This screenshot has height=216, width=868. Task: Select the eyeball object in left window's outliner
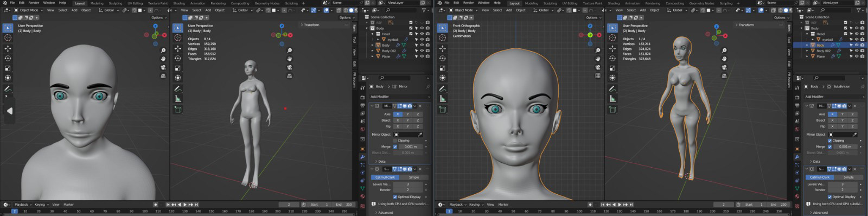click(392, 39)
